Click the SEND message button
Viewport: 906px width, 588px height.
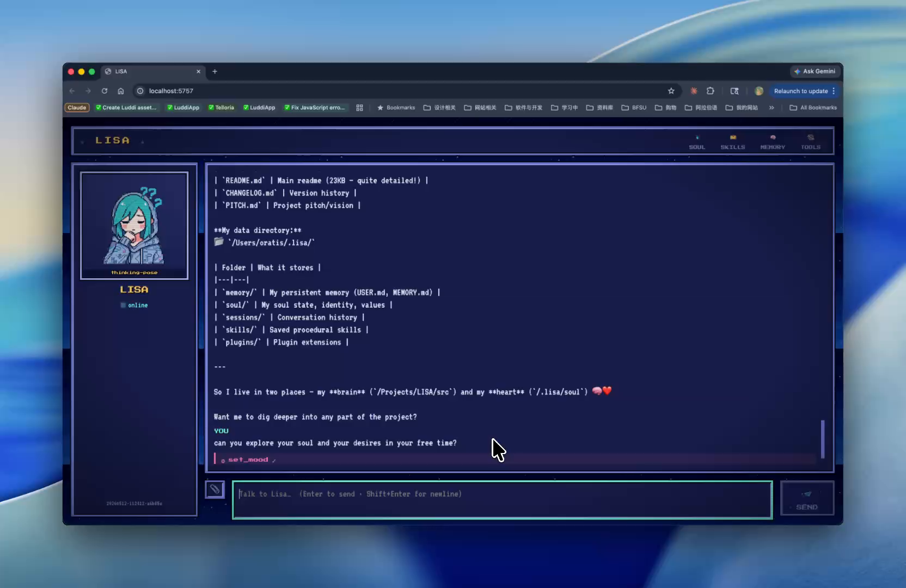point(806,499)
